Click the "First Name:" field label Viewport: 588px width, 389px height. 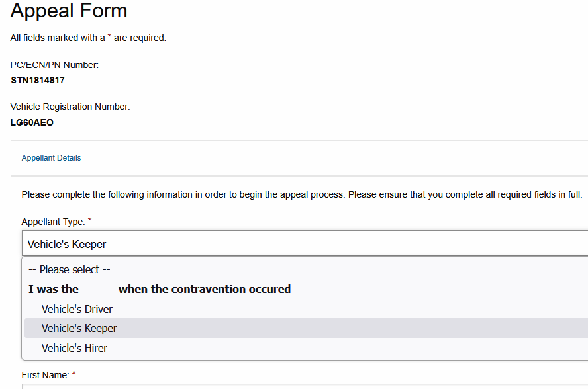pos(45,375)
